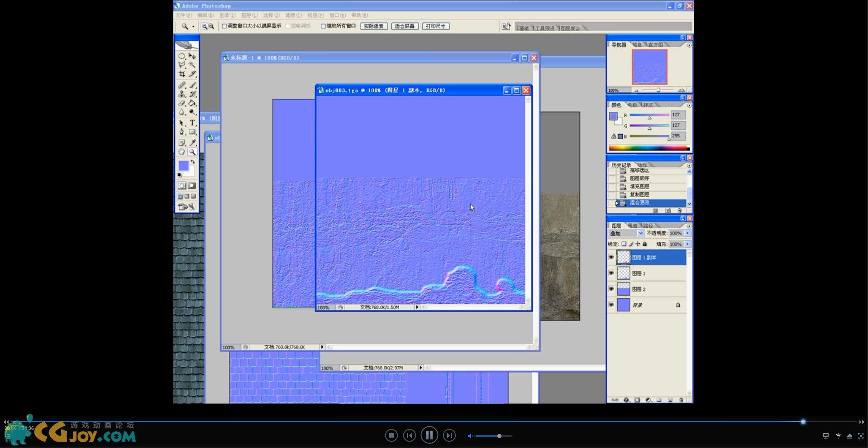Select the Blur tool
The image size is (868, 448).
pyautogui.click(x=181, y=112)
